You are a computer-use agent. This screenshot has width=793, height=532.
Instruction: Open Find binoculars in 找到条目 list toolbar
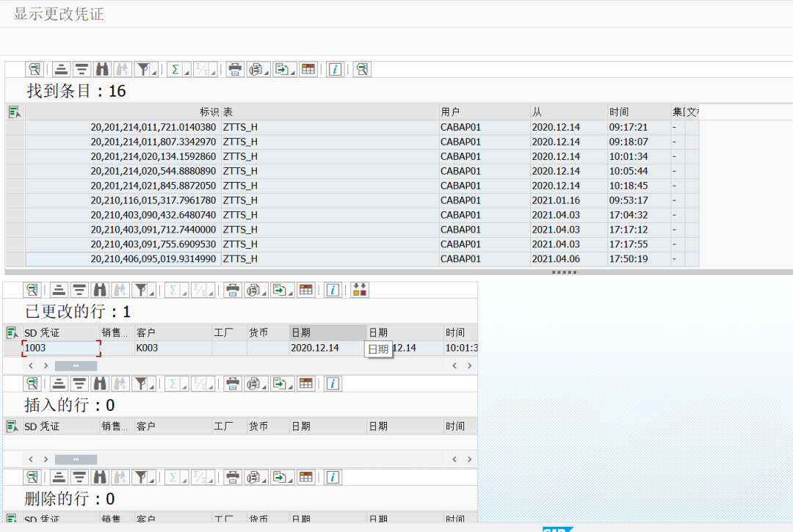tap(102, 69)
